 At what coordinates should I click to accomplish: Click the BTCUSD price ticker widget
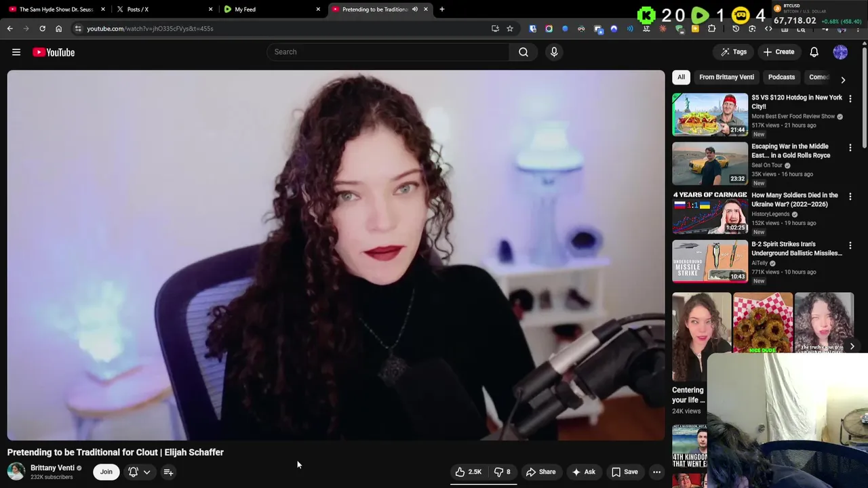[x=819, y=15]
